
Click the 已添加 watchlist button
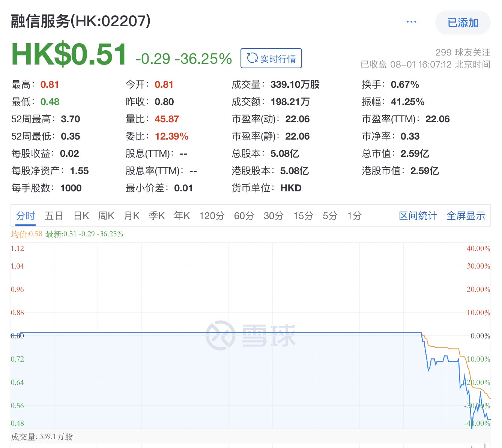[463, 23]
